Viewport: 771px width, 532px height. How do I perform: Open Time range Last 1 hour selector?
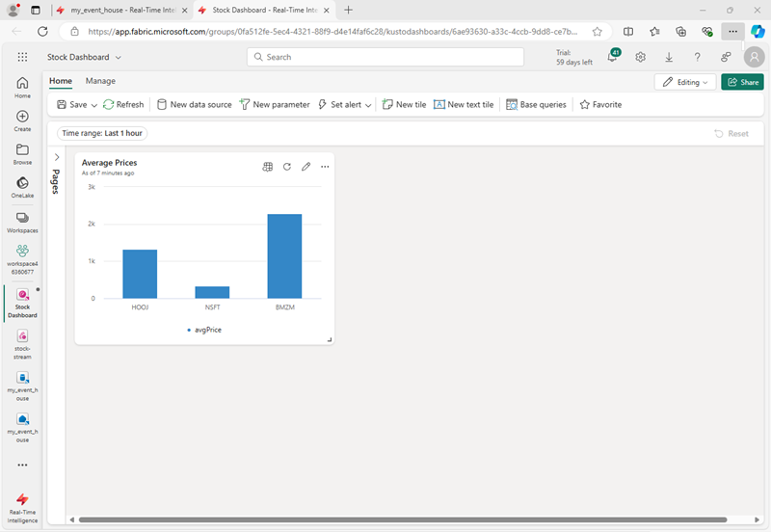[x=102, y=133]
